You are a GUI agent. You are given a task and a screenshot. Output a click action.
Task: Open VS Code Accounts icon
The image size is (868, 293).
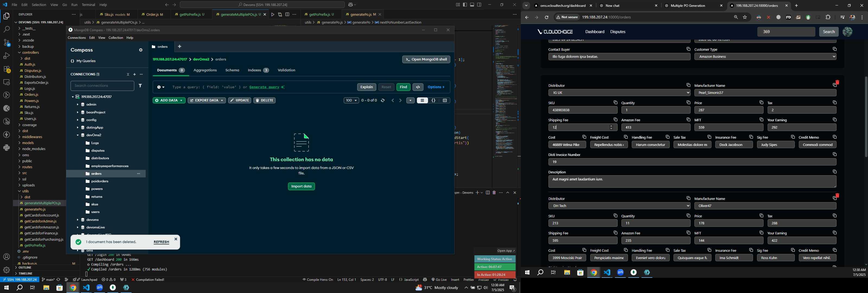7,257
